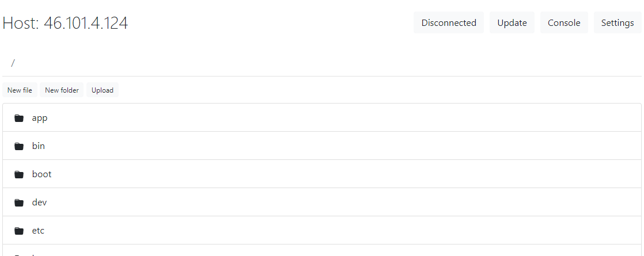Viewport: 644px width, 256px height.
Task: Click the Disconnected status button
Action: [x=449, y=22]
